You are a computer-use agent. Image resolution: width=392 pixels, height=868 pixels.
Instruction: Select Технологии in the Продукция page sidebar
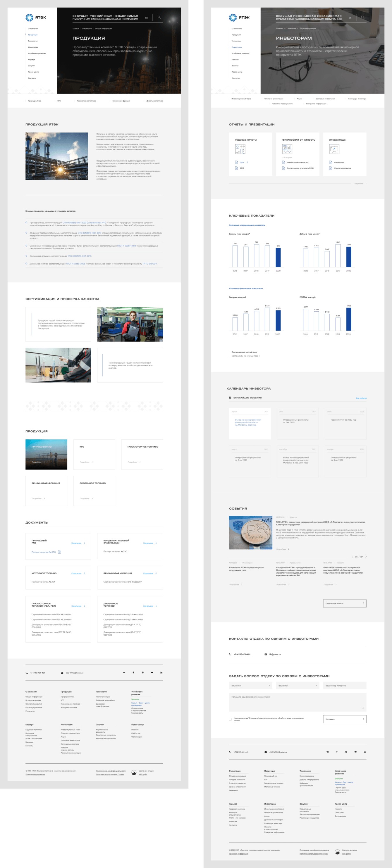33,41
